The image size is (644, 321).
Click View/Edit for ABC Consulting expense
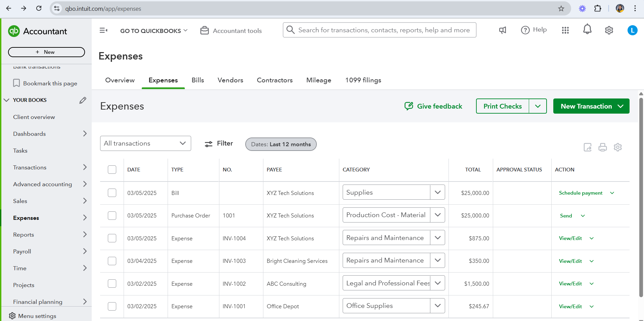(x=570, y=284)
